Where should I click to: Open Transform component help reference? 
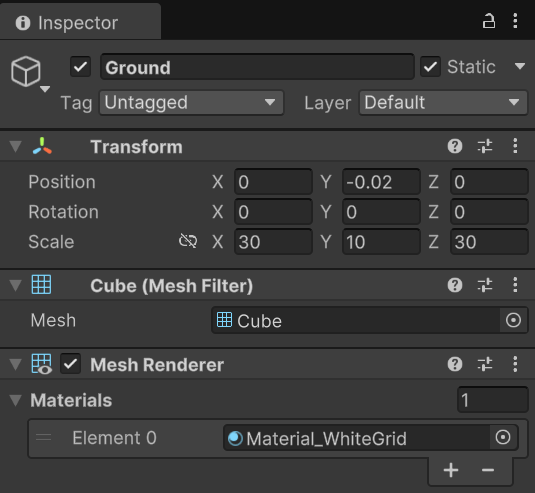[455, 146]
